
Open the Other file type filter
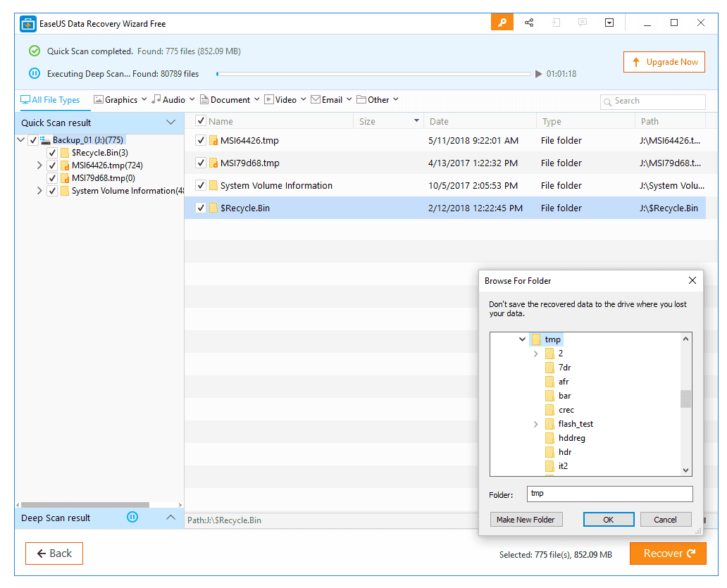(378, 99)
